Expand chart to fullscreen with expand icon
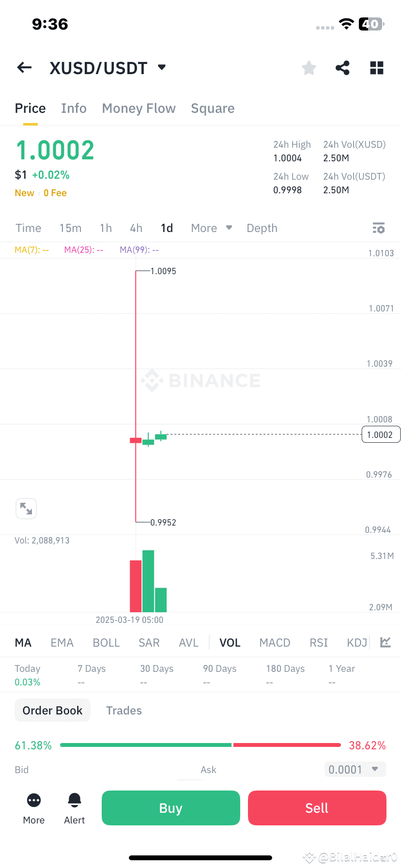401x868 pixels. click(26, 508)
